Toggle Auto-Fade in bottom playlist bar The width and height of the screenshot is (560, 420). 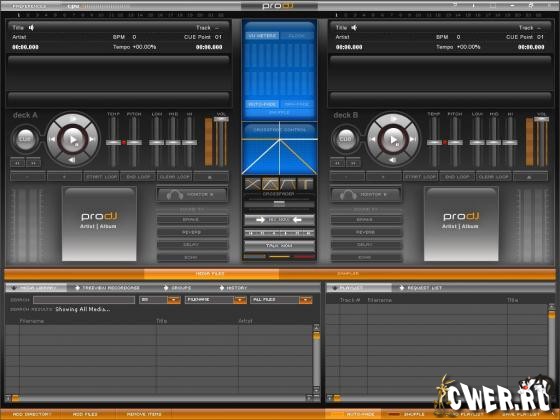pyautogui.click(x=354, y=414)
